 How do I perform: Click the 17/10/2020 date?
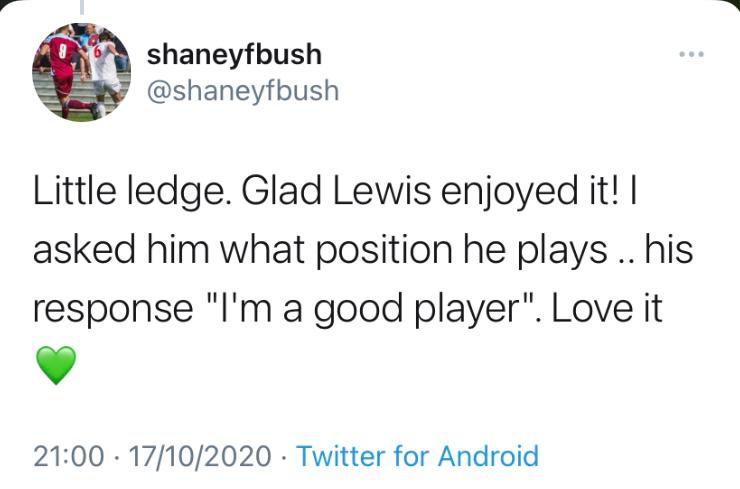coord(199,457)
